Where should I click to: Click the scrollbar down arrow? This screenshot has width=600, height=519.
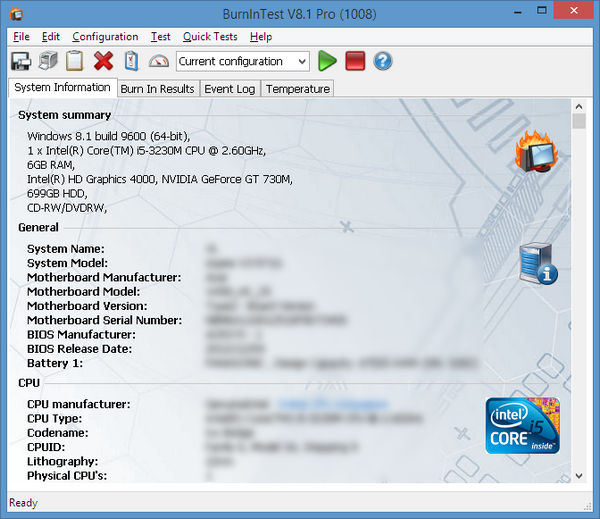point(579,476)
